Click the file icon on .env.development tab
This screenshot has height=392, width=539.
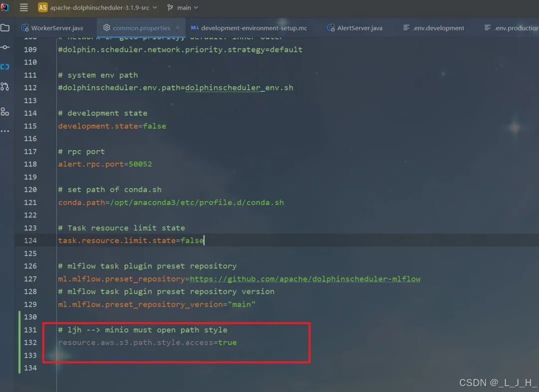click(x=406, y=27)
